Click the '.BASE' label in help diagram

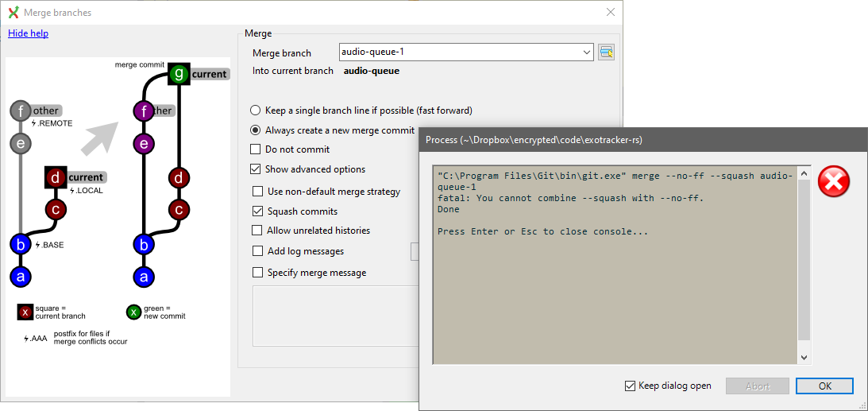[x=49, y=245]
